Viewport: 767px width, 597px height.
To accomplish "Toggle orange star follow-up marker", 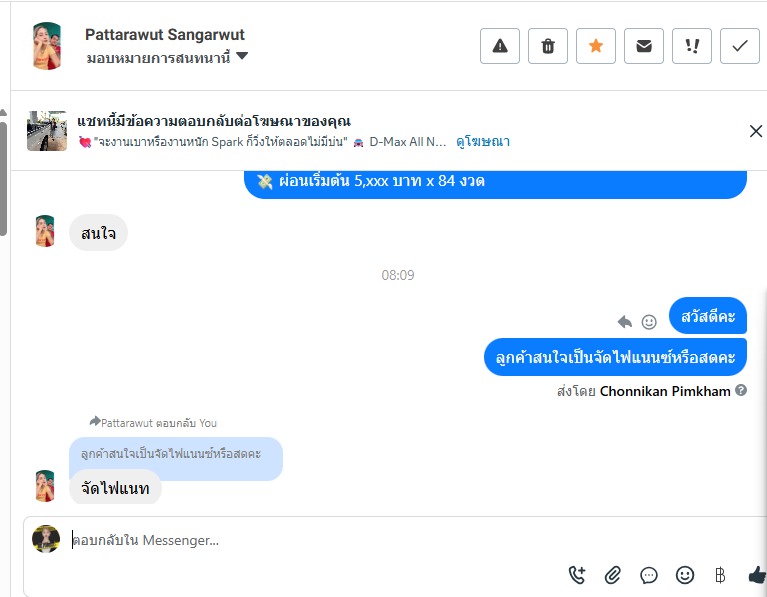I will click(596, 46).
